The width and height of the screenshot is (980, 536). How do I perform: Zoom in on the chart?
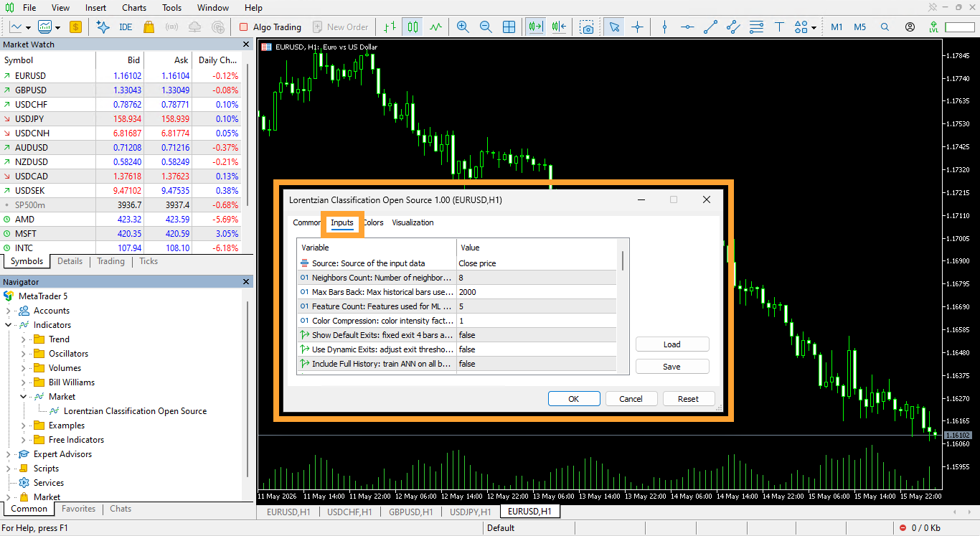[x=463, y=27]
